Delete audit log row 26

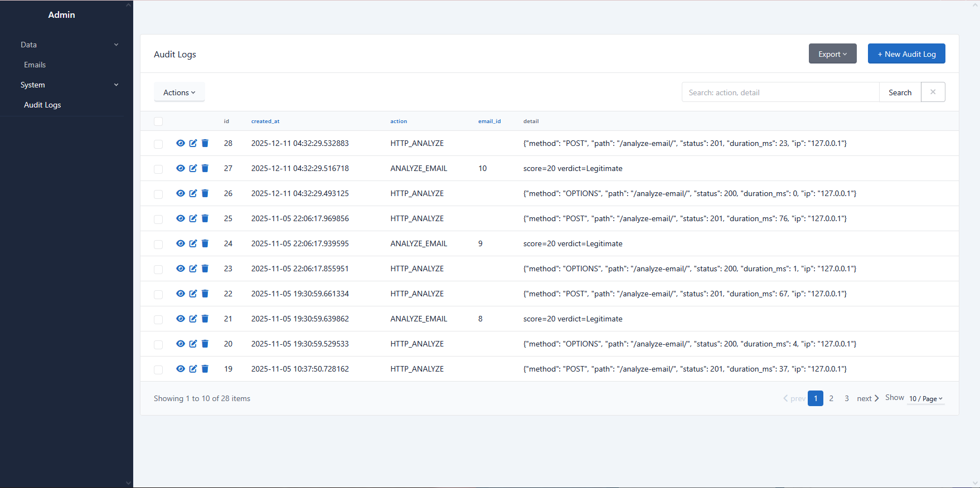[205, 193]
